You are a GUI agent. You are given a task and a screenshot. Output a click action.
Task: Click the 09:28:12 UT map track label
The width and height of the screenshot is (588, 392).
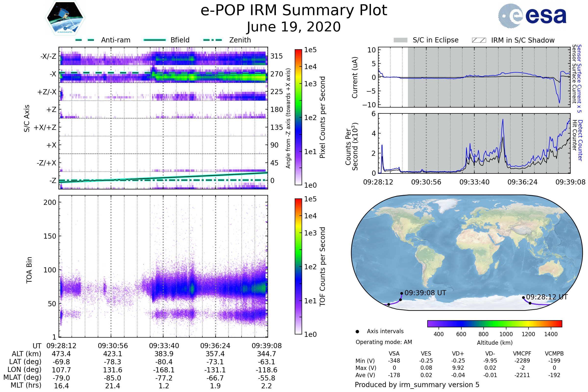click(x=547, y=297)
